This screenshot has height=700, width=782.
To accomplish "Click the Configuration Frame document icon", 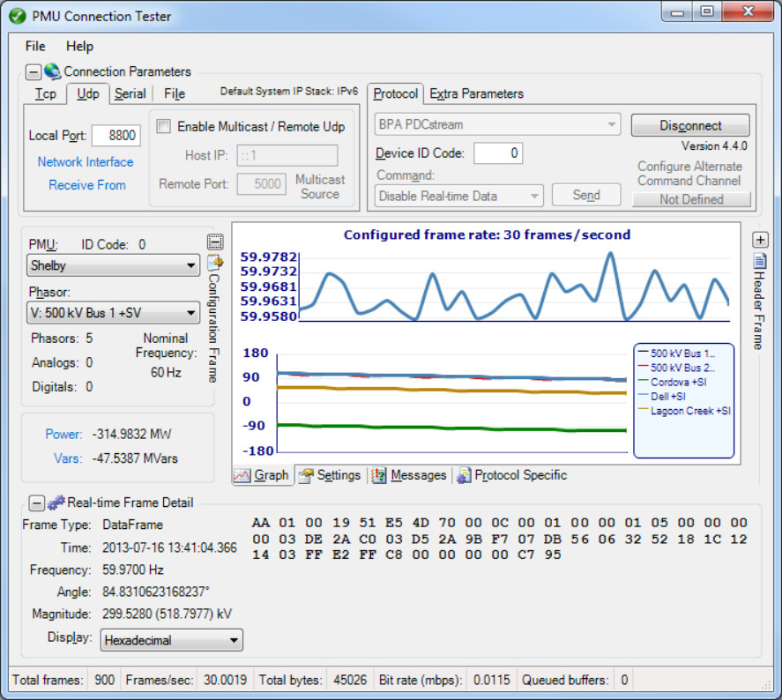I will coord(215,262).
